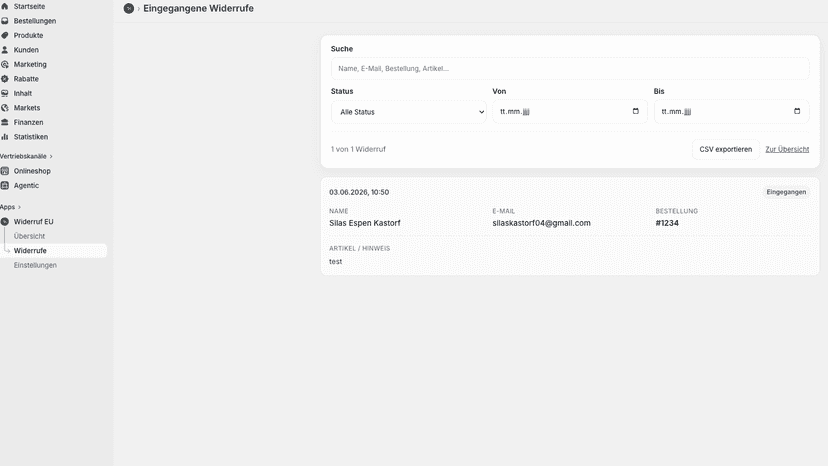Focus the Suche search field
828x466 pixels.
570,69
